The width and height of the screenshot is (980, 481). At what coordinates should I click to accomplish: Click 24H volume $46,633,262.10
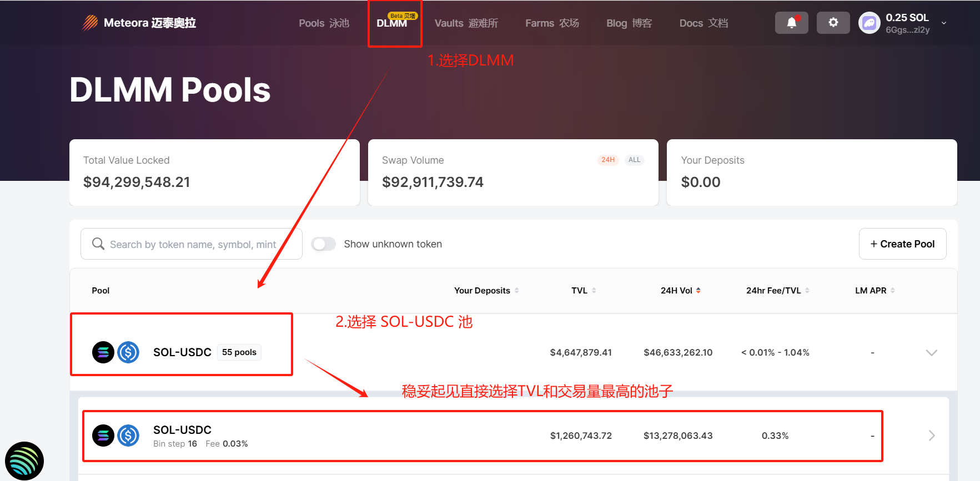coord(678,352)
